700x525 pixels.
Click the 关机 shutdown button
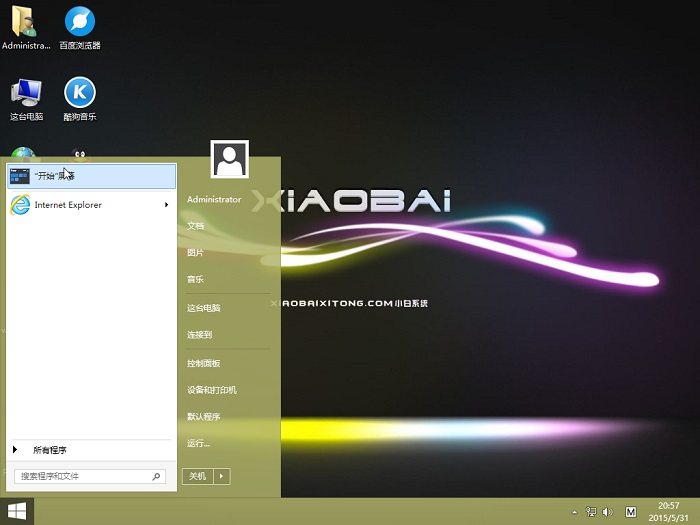point(198,476)
